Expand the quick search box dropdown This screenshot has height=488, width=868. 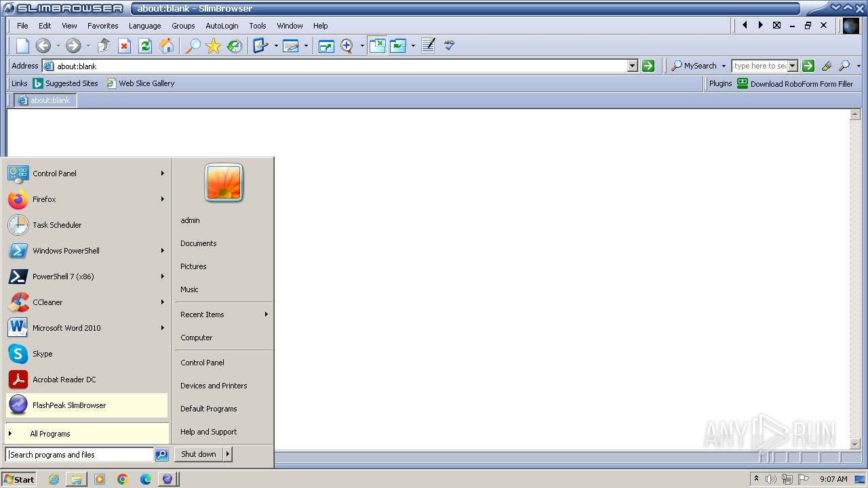coord(792,66)
